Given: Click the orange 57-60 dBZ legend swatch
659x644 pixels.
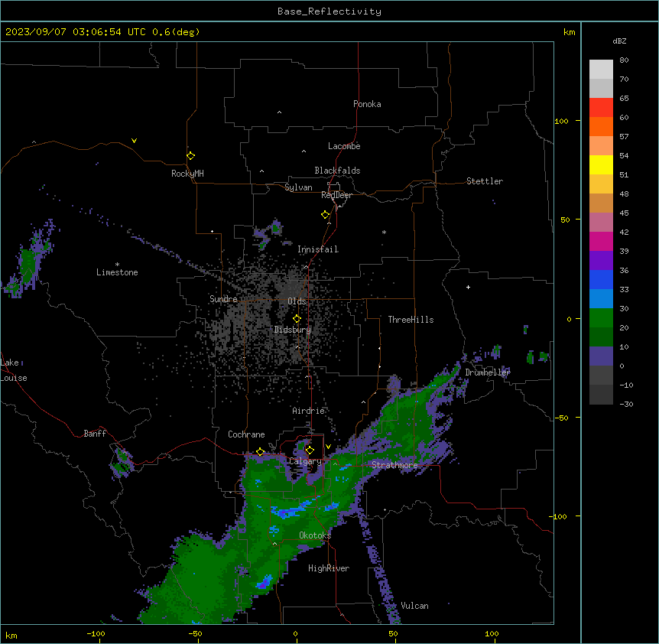Looking at the screenshot, I should click(x=601, y=127).
